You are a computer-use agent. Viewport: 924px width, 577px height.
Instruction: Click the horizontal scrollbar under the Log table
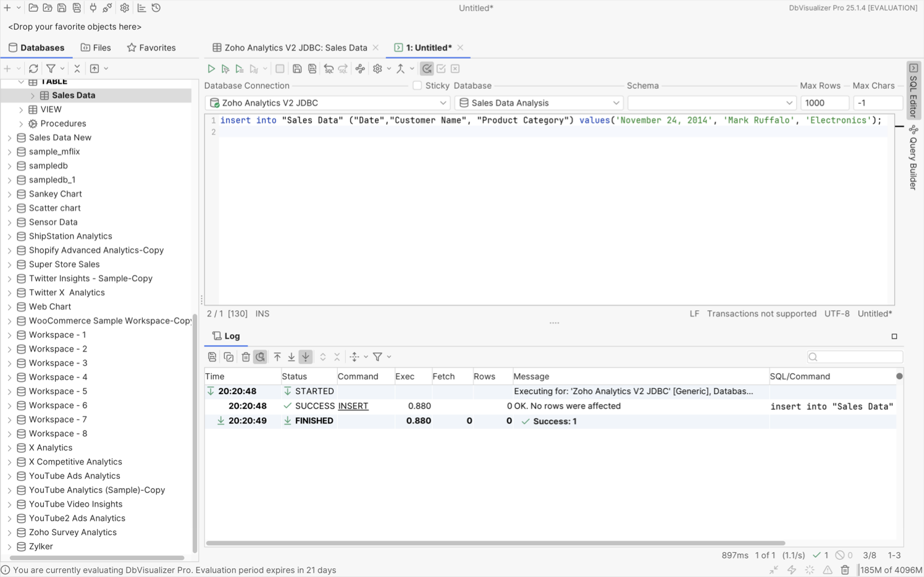tap(494, 543)
